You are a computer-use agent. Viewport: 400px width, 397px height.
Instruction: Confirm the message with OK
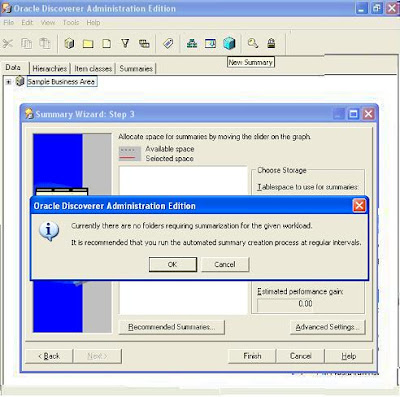pos(173,264)
